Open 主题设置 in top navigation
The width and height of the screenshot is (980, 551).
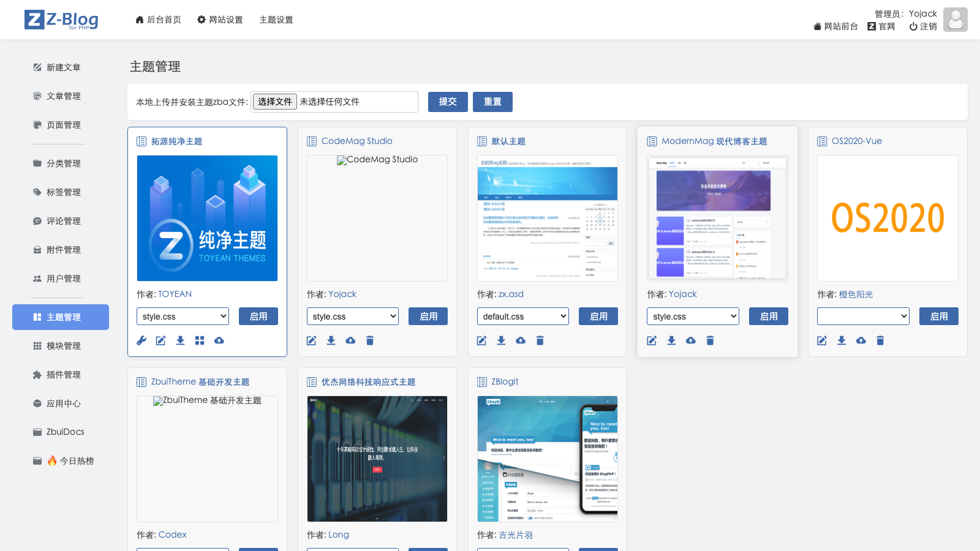[276, 20]
